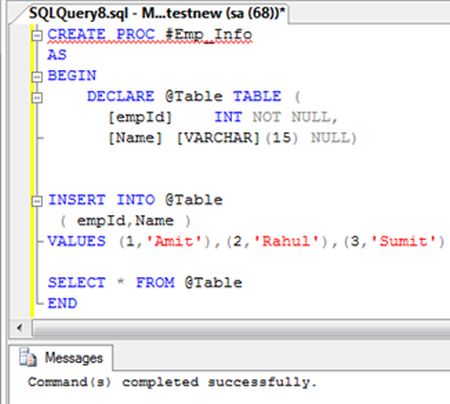Viewport: 450px width, 404px height.
Task: Click the horizontal scrollbar left arrow
Action: point(20,328)
